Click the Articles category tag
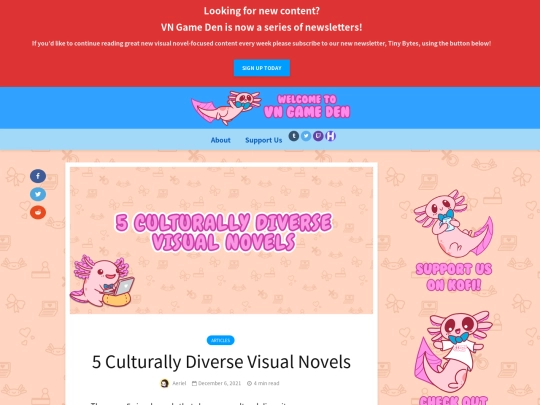 tap(220, 340)
